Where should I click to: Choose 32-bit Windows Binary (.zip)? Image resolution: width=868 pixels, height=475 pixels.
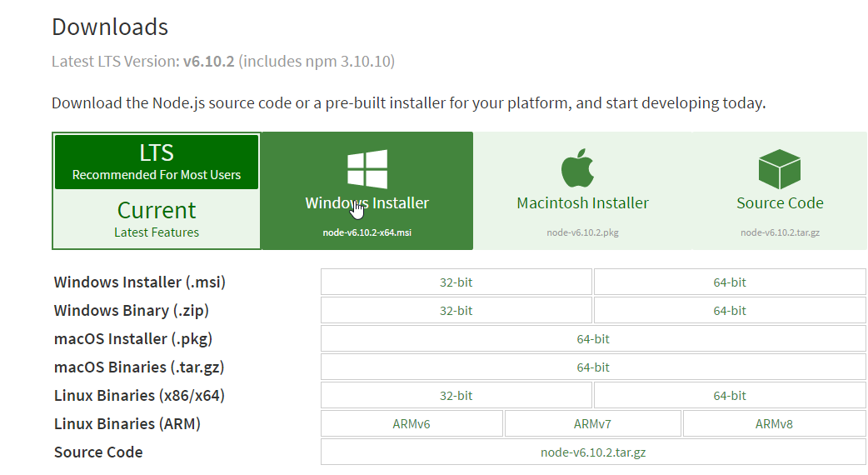(x=456, y=310)
